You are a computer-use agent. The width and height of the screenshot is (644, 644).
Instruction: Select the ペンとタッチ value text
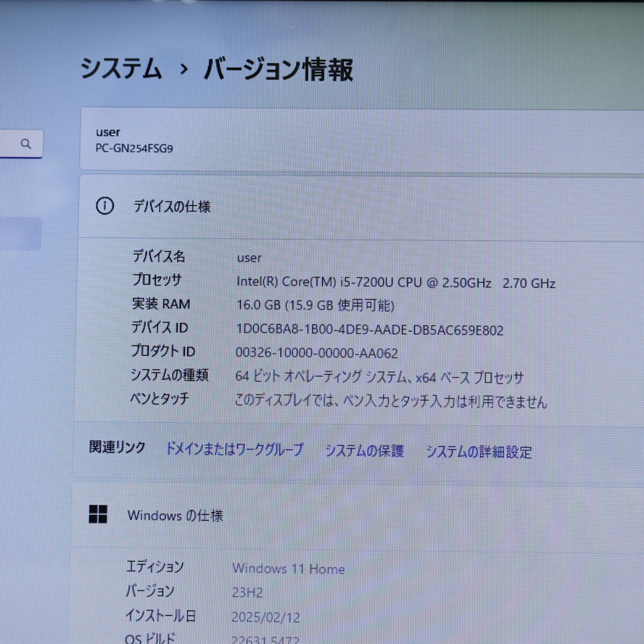click(x=391, y=401)
